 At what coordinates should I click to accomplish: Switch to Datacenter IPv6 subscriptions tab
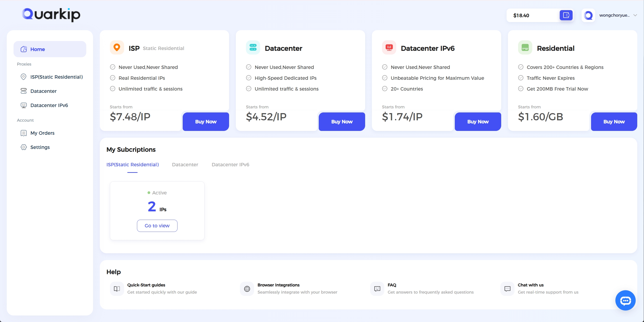(230, 164)
